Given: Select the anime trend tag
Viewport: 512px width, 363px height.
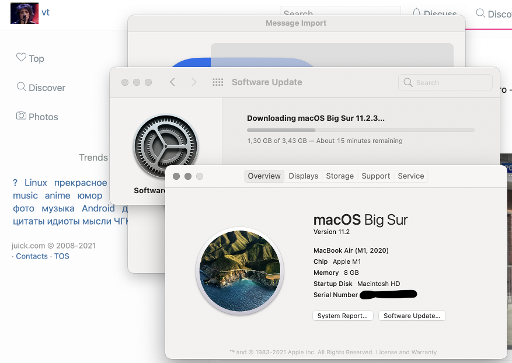Looking at the screenshot, I should point(57,196).
